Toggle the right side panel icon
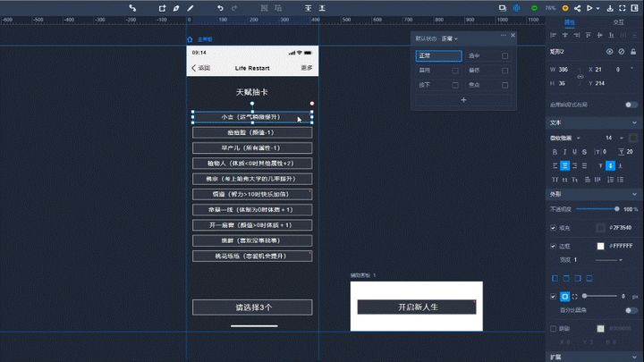644x362 pixels. point(634,8)
